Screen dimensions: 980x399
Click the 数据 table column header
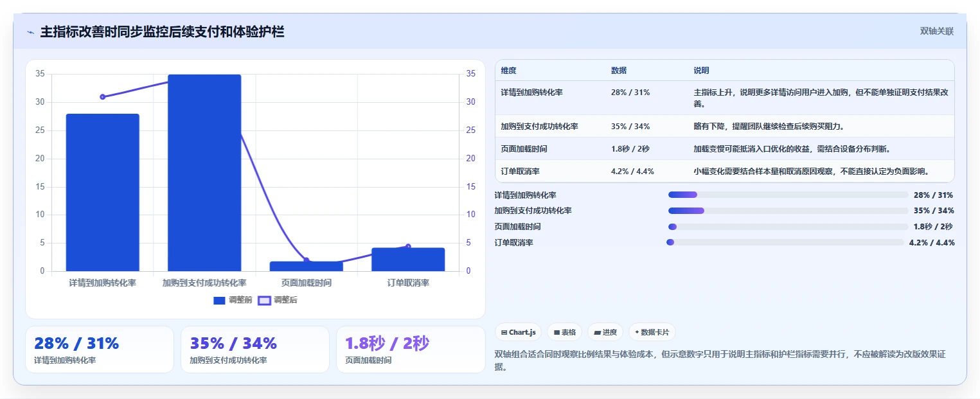tap(619, 71)
